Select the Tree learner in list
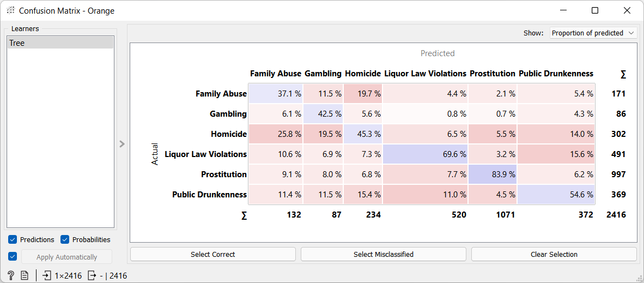644x283 pixels. (x=60, y=43)
